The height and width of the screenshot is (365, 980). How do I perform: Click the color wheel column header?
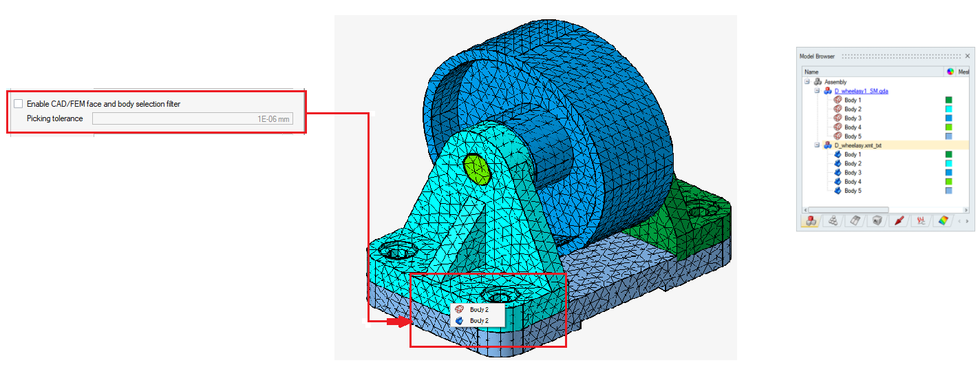(950, 72)
